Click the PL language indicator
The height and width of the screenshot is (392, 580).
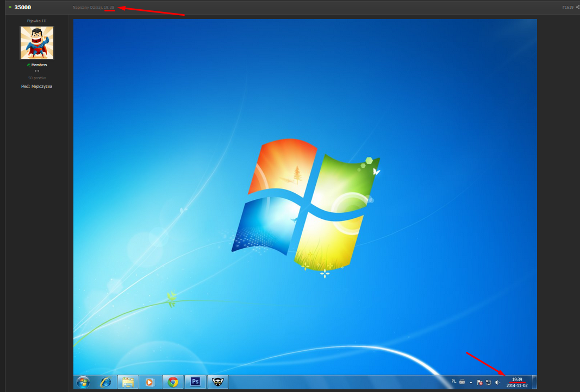pyautogui.click(x=454, y=381)
